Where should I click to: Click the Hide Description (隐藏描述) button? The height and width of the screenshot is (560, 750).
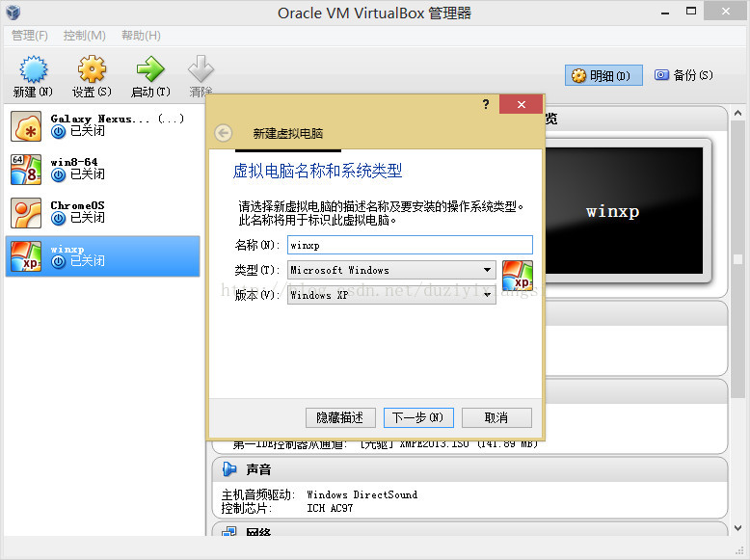(340, 418)
